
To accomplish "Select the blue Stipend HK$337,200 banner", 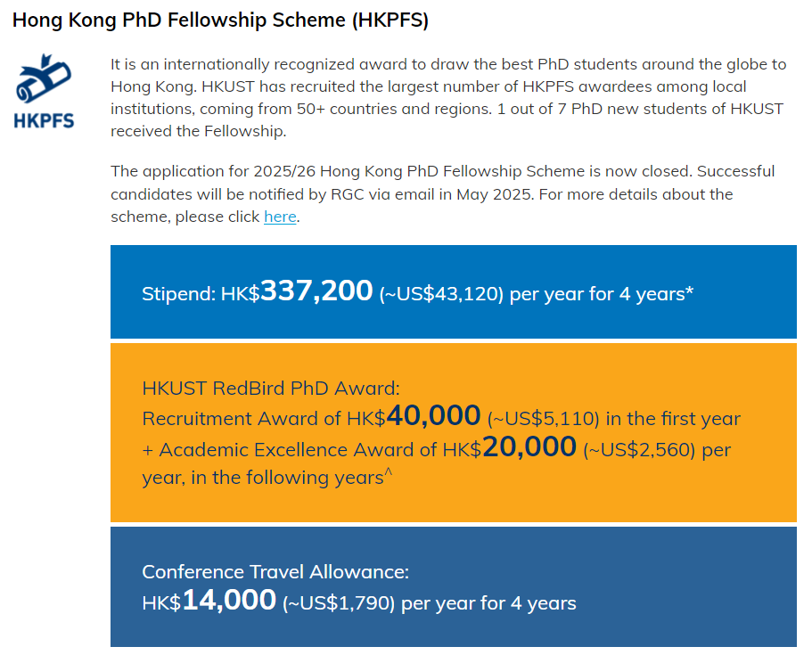I will [453, 291].
